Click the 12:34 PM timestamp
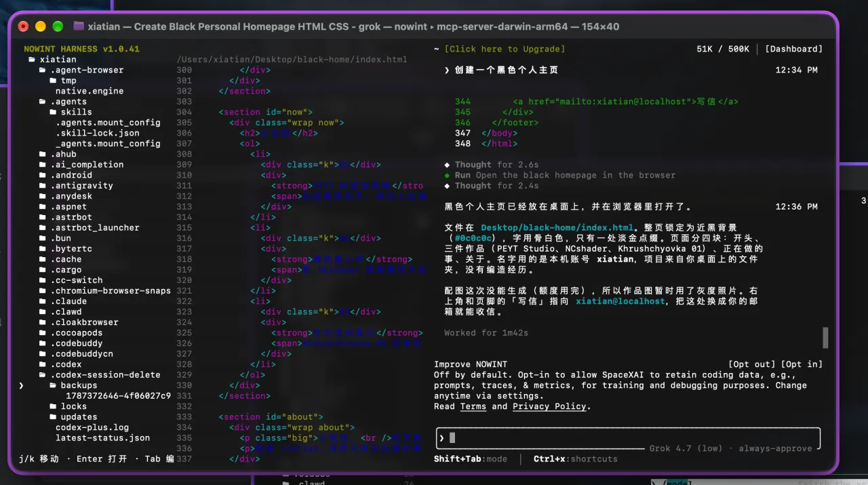 [796, 70]
